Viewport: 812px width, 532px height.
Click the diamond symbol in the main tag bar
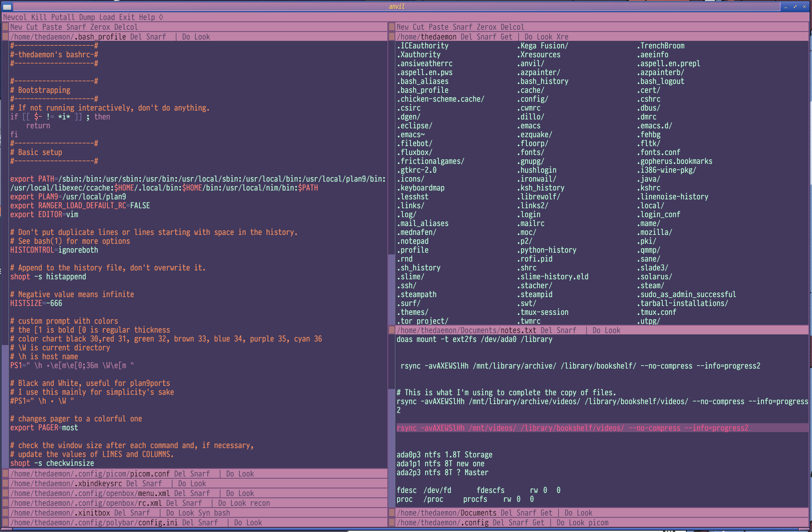point(160,17)
